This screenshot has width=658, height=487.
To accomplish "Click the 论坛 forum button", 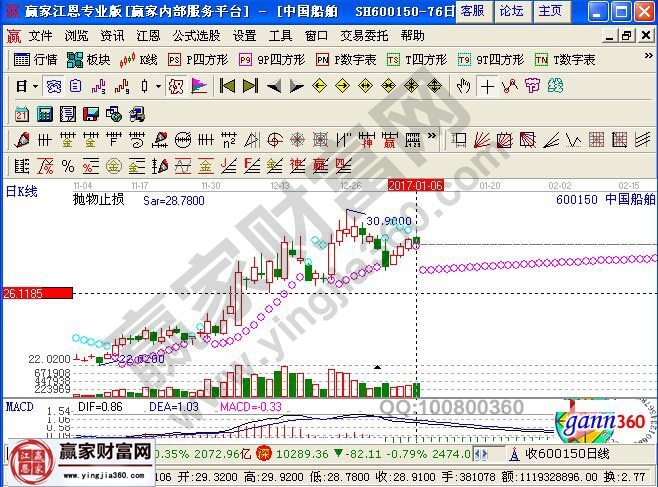I will 510,11.
